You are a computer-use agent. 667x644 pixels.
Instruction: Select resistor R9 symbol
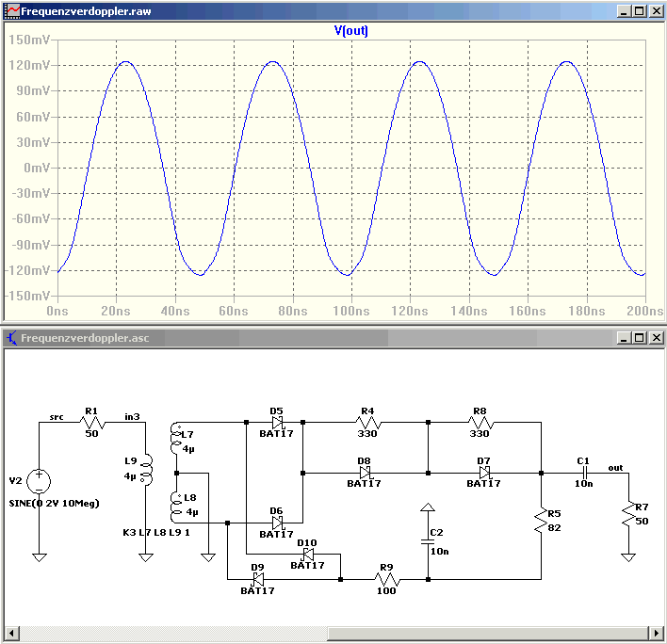click(x=386, y=579)
